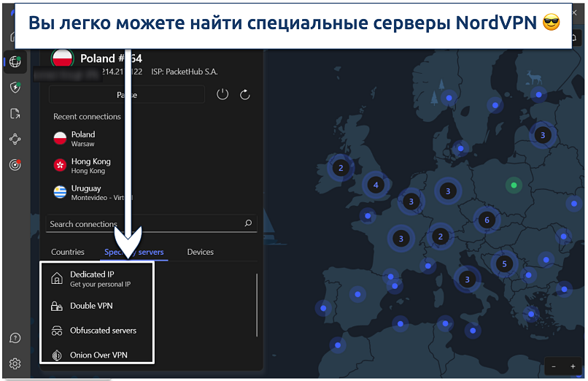Click the reconnect refresh icon
This screenshot has width=588, height=381.
245,94
